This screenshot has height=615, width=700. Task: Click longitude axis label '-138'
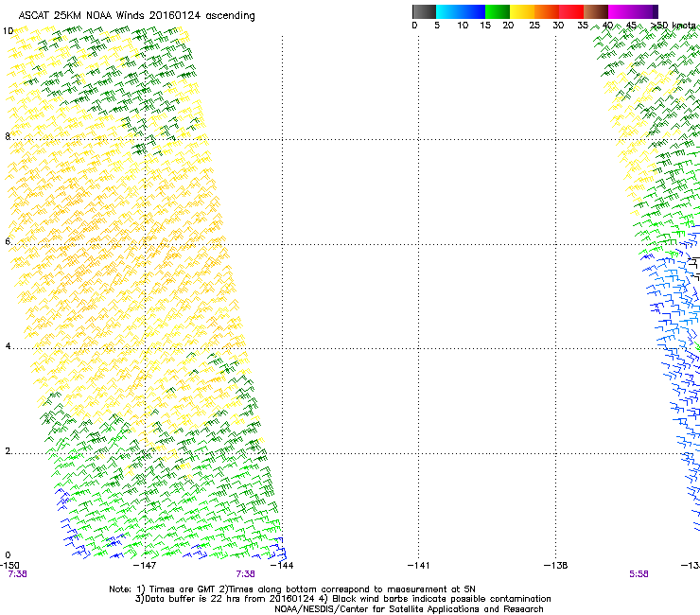pos(556,566)
